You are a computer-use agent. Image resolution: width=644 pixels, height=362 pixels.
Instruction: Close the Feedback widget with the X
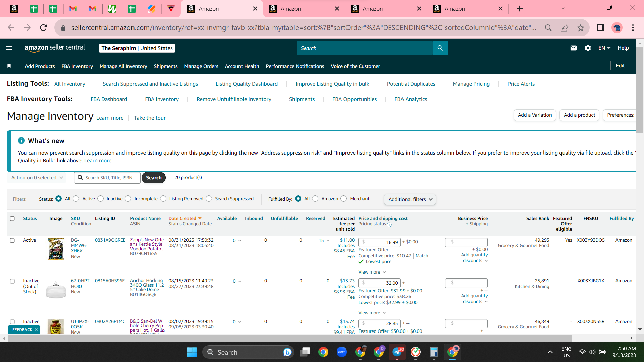[x=36, y=330]
